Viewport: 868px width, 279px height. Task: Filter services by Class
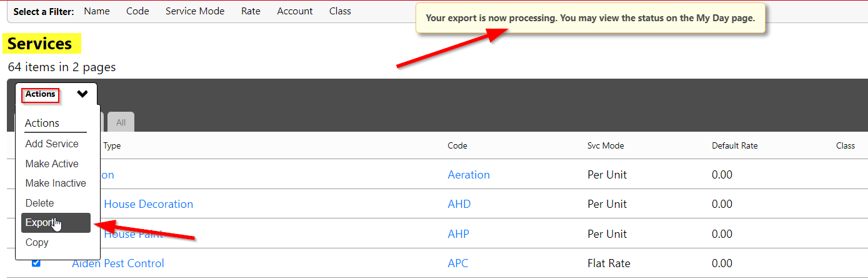[340, 11]
